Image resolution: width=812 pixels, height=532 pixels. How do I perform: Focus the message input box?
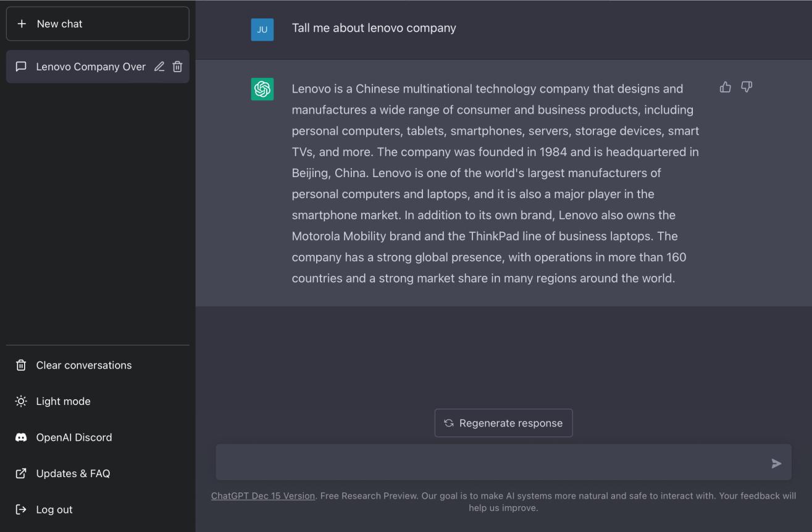click(488, 463)
